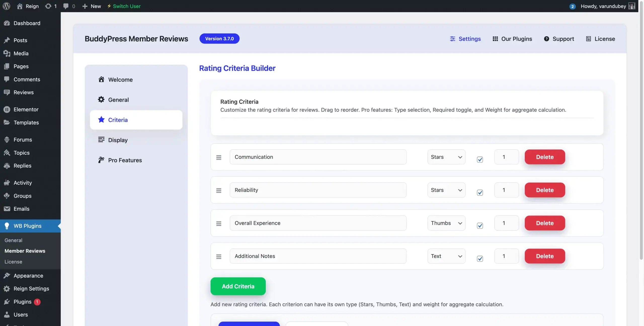This screenshot has width=644, height=326.
Task: Open the Reign site home icon
Action: click(x=19, y=6)
